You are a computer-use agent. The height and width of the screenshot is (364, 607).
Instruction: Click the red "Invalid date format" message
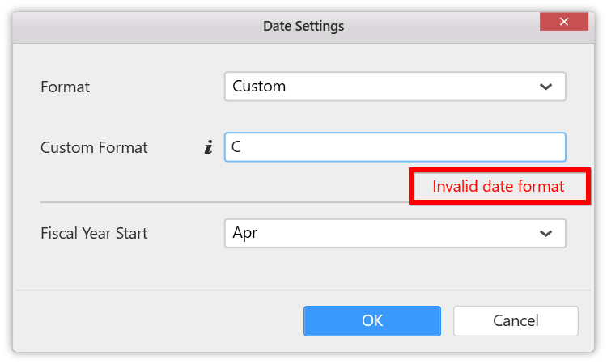pos(498,186)
